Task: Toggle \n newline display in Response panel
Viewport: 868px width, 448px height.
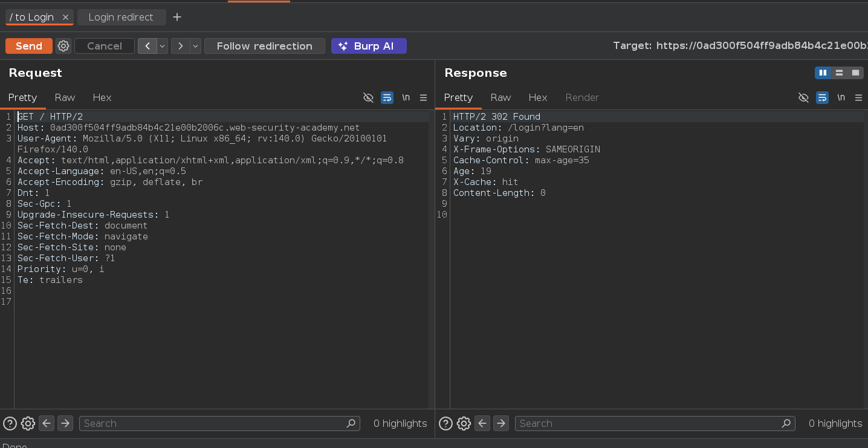Action: [x=841, y=97]
